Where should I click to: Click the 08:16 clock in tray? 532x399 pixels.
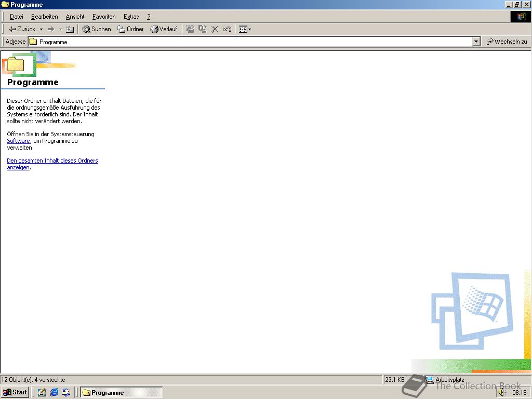(x=519, y=393)
